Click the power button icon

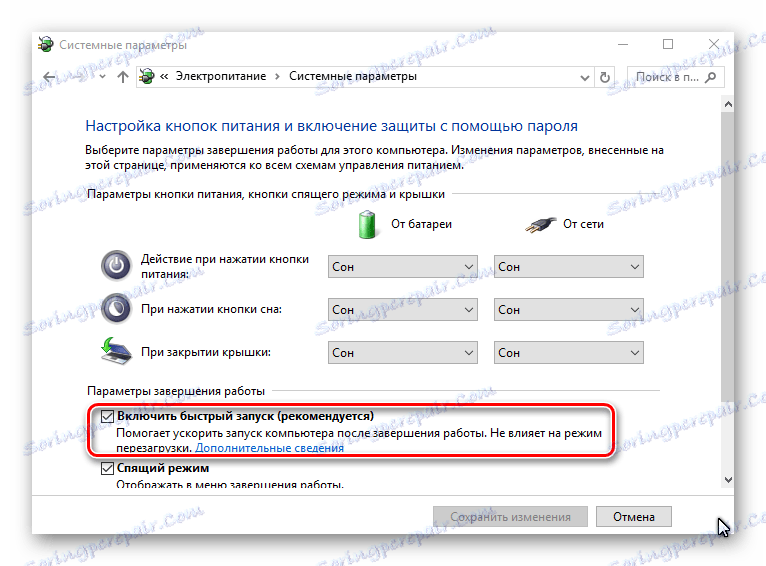[x=116, y=266]
